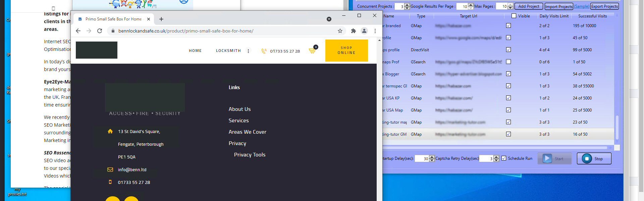
Task: Open Chrome three-dot menu
Action: pyautogui.click(x=375, y=31)
